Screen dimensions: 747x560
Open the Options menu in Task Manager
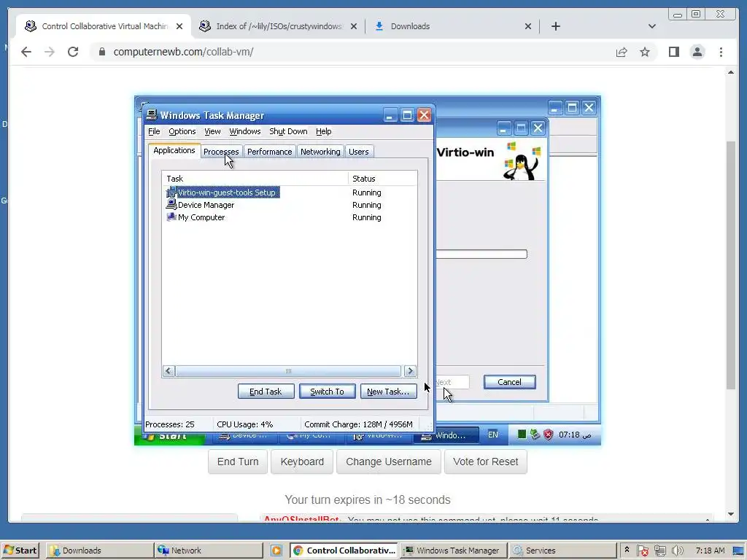[182, 131]
